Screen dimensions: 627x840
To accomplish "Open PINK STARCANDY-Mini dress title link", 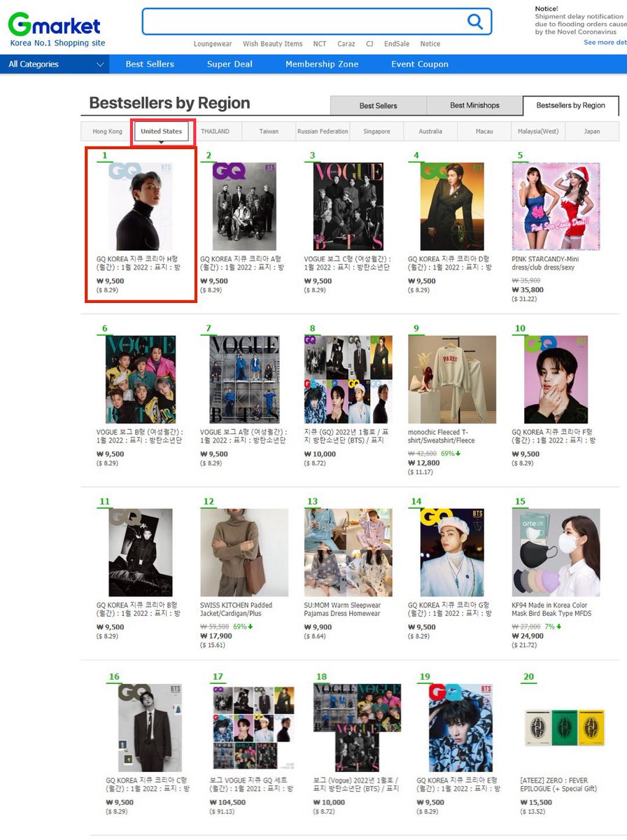I will (545, 263).
